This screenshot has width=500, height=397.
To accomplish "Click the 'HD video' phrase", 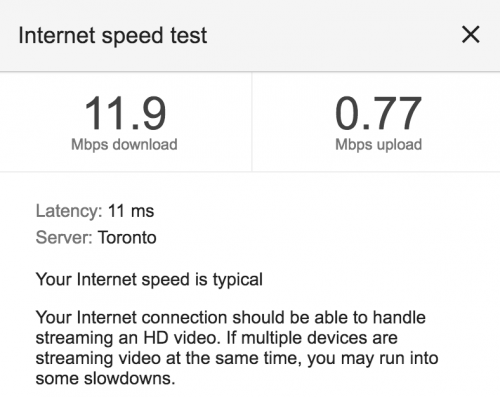I will [180, 338].
